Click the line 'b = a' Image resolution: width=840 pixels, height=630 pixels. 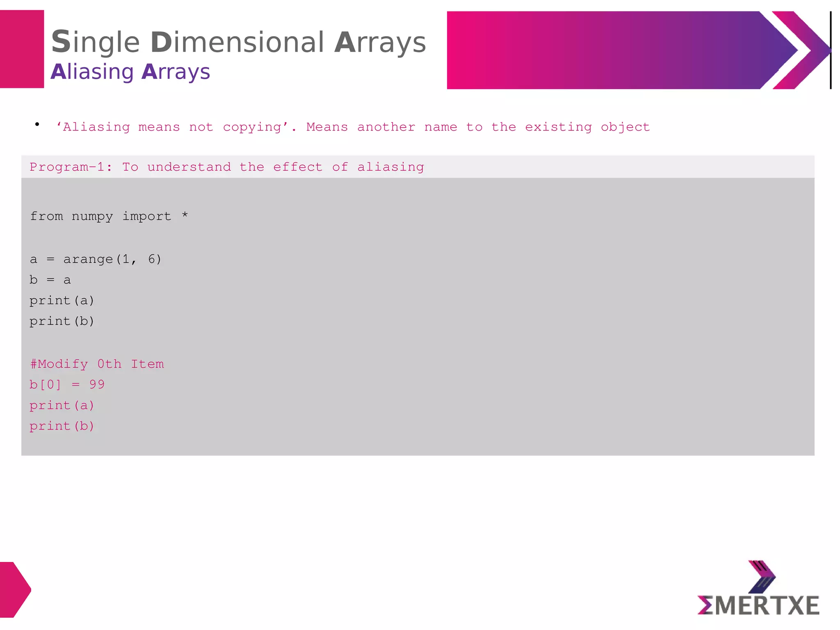tap(50, 280)
